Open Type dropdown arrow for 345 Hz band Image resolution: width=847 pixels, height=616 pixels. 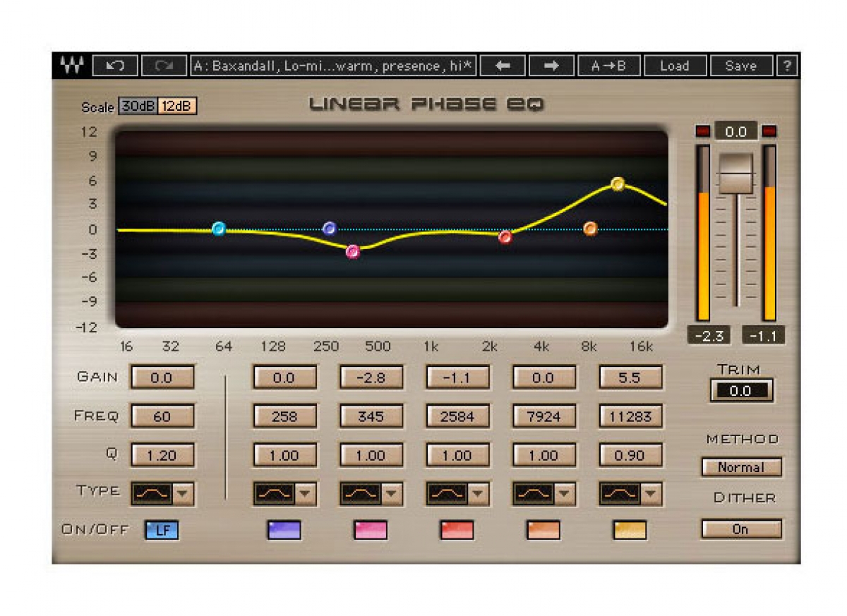[x=391, y=494]
